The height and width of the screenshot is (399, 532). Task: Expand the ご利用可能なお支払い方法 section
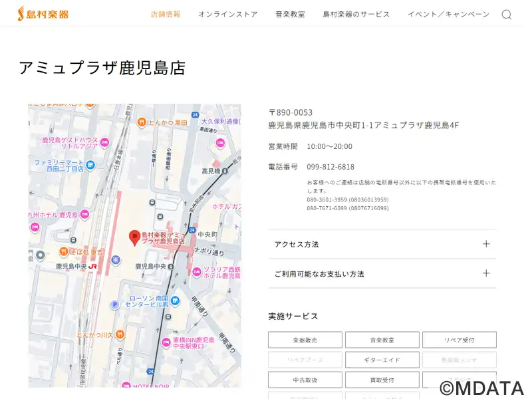click(x=382, y=273)
